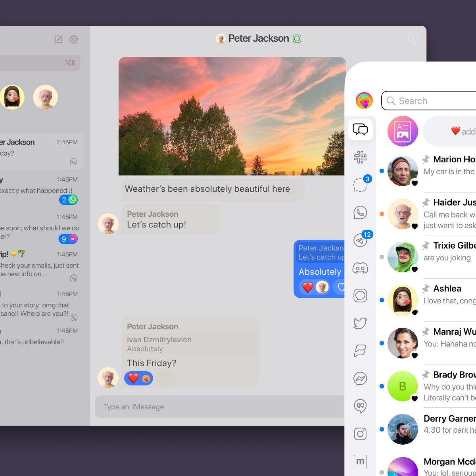Open Manraj Wu conversation
Image resolution: width=476 pixels, height=476 pixels.
pyautogui.click(x=427, y=343)
